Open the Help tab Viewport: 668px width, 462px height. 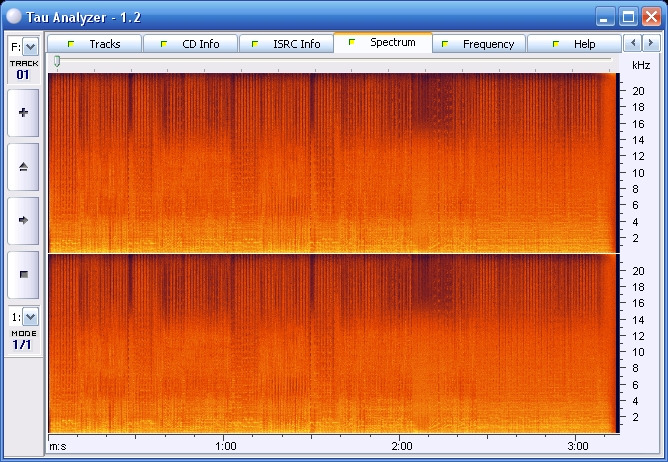[574, 44]
